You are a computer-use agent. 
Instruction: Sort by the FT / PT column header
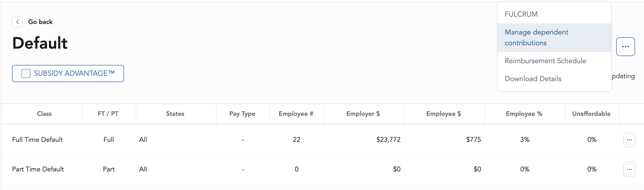[108, 114]
